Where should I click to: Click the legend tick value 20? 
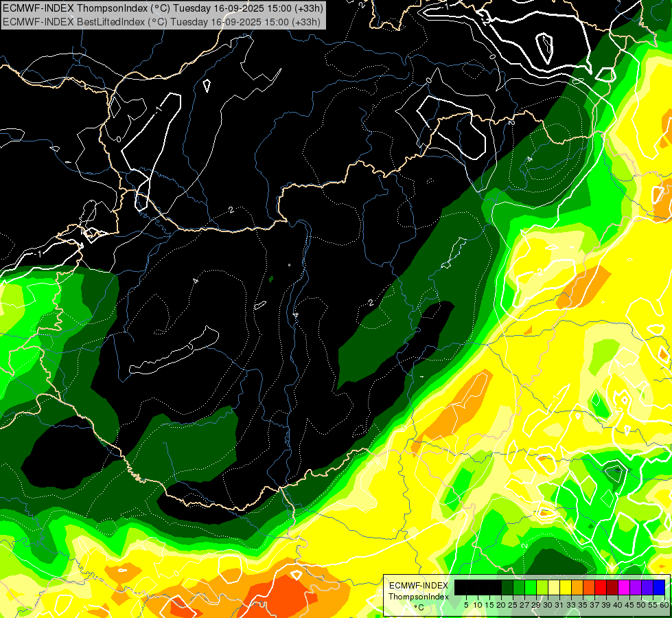click(501, 605)
